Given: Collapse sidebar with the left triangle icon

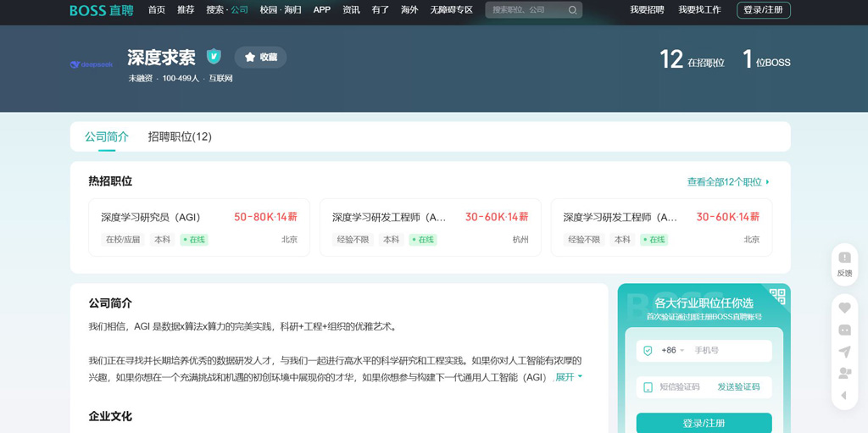Looking at the screenshot, I should (x=844, y=396).
